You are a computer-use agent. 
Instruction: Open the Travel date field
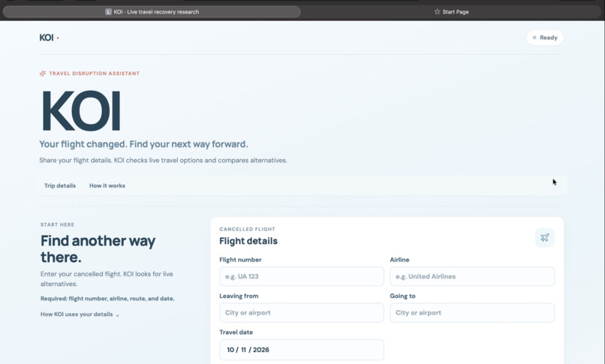(x=302, y=350)
